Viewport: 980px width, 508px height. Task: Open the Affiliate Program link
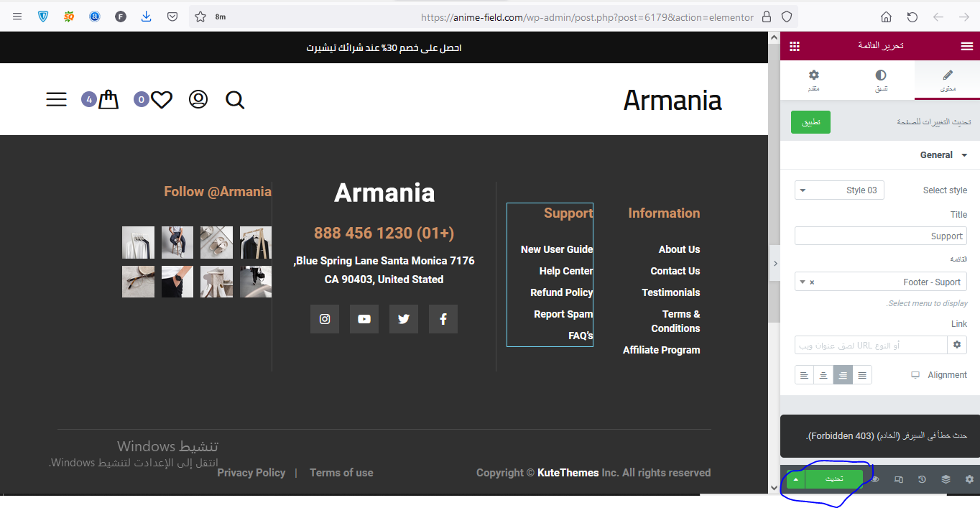661,350
